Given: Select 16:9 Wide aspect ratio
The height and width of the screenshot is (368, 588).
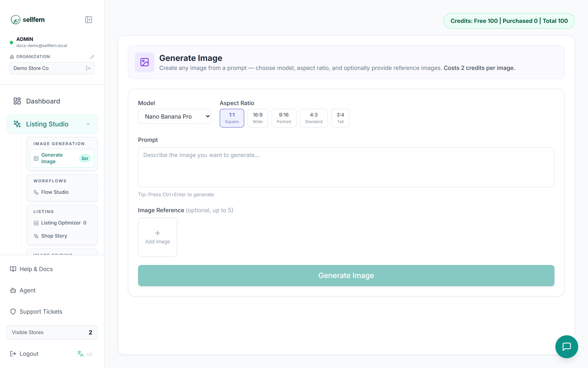Looking at the screenshot, I should coord(257,118).
